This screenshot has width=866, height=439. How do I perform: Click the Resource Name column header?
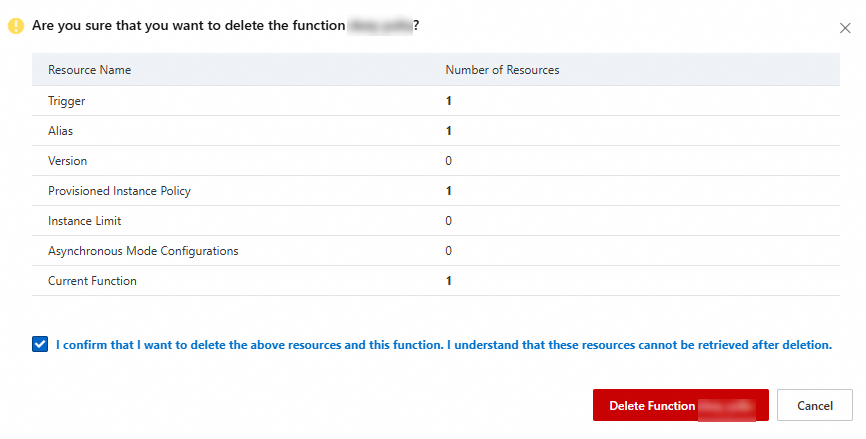click(89, 70)
